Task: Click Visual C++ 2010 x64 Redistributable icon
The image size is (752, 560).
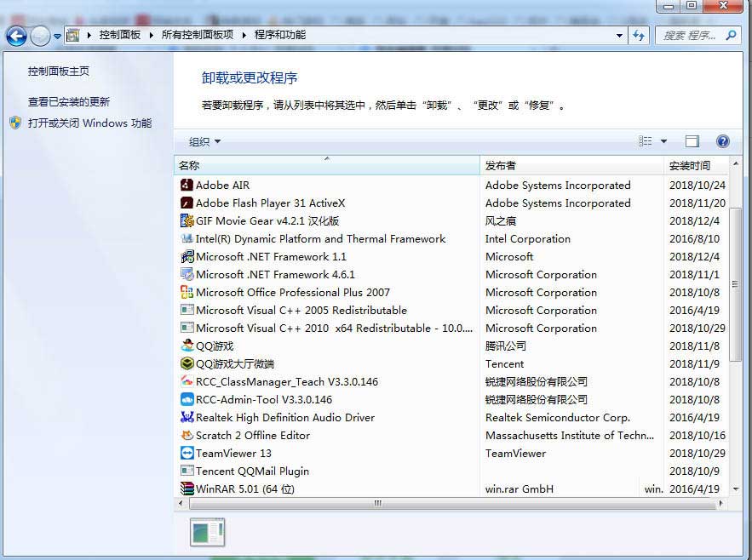Action: pyautogui.click(x=187, y=328)
